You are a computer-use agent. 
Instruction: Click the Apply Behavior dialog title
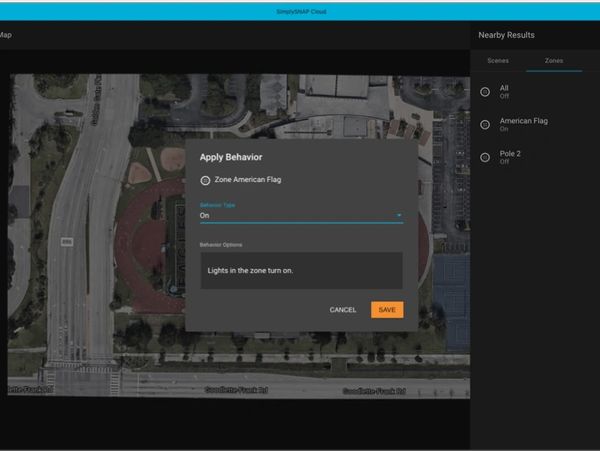(x=230, y=157)
